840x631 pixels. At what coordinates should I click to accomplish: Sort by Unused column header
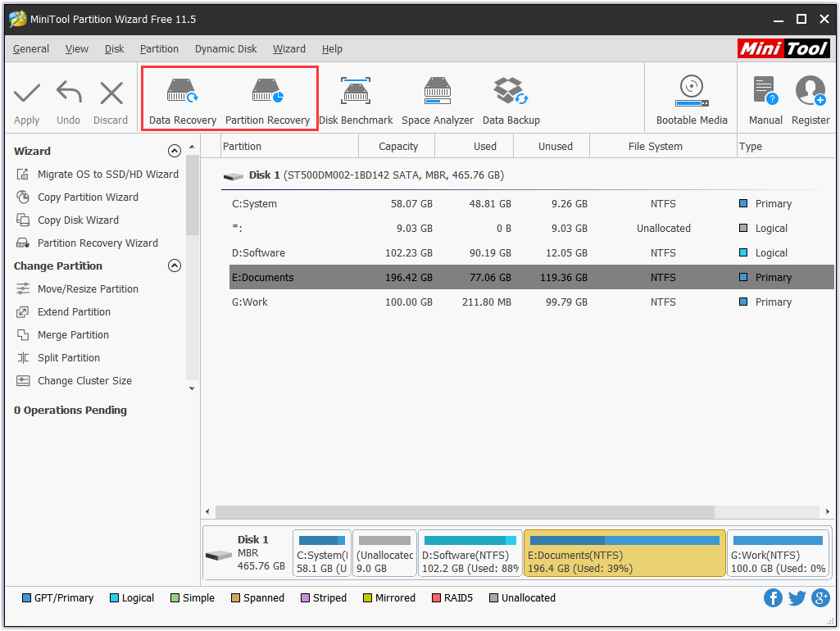pos(552,146)
